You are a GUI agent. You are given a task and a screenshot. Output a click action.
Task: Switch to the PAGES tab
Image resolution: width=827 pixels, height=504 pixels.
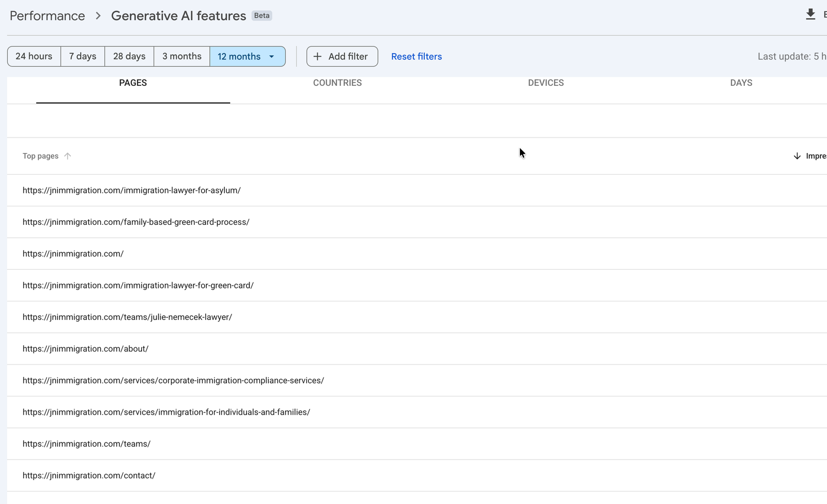point(133,83)
